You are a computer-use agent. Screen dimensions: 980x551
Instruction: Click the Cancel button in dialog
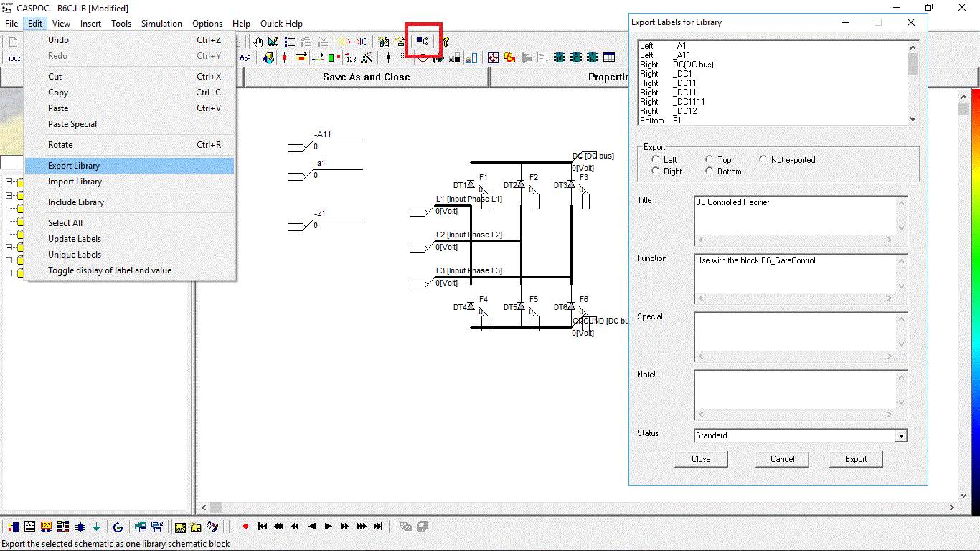(x=782, y=459)
